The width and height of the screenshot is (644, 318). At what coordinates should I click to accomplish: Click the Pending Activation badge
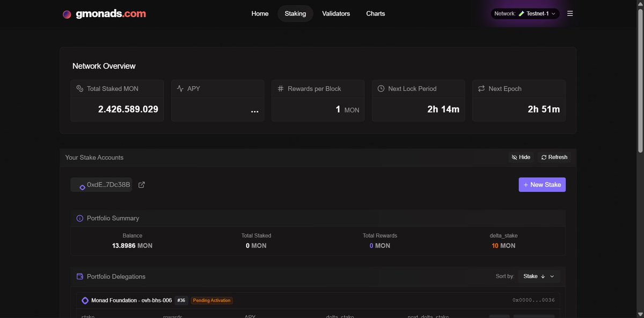(212, 300)
